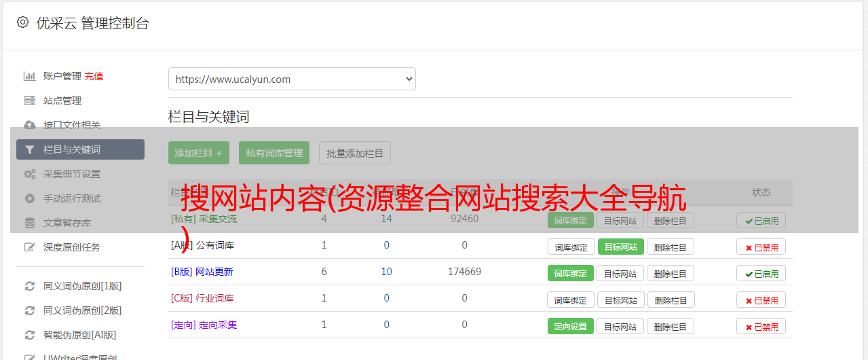This screenshot has height=360, width=868.
Task: Click 删除栏目 for the 公有词库 row
Action: [671, 247]
